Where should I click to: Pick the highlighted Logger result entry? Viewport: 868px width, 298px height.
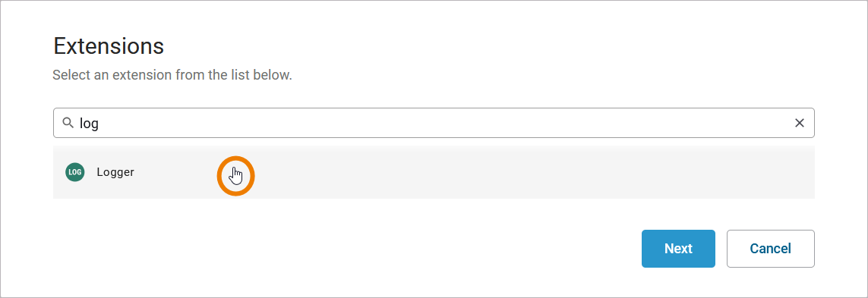434,172
